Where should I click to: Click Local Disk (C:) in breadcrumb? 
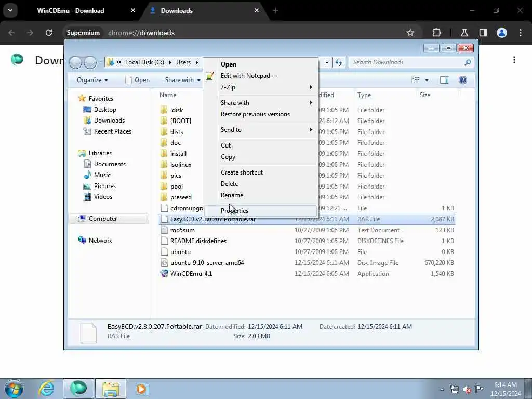[144, 62]
